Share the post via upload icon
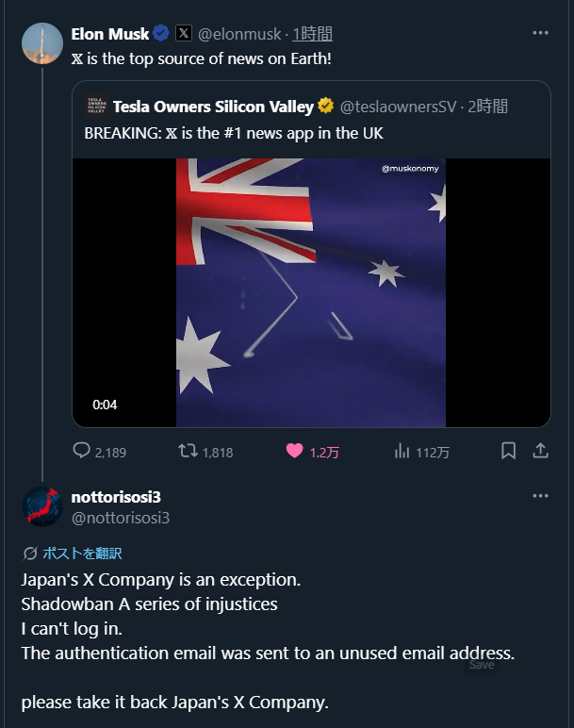This screenshot has height=728, width=574. (541, 452)
